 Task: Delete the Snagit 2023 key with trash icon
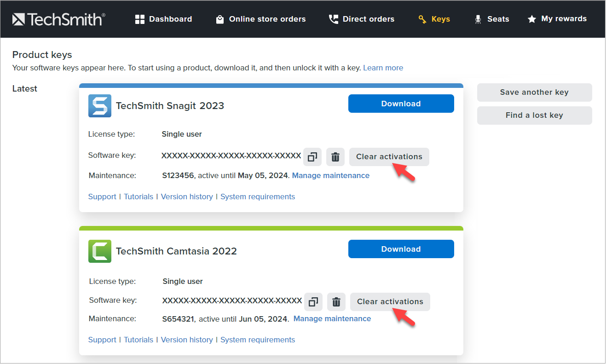point(335,157)
